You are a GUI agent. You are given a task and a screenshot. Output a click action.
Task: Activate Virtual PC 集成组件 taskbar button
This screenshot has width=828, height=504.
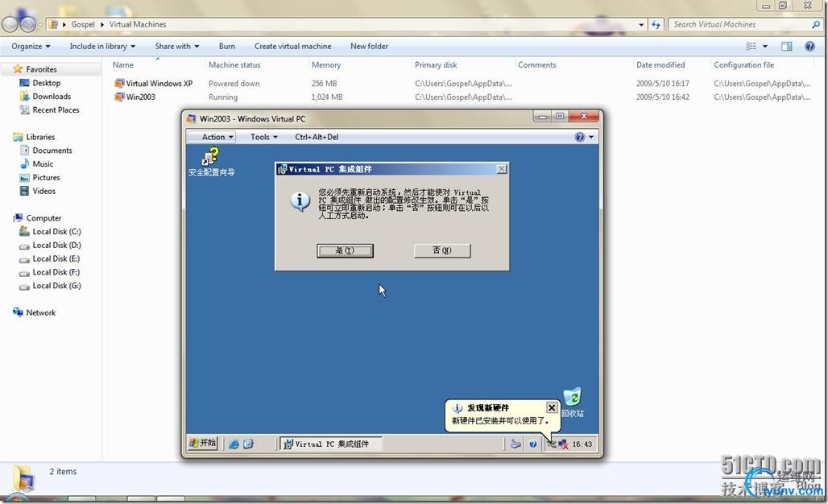[x=331, y=444]
